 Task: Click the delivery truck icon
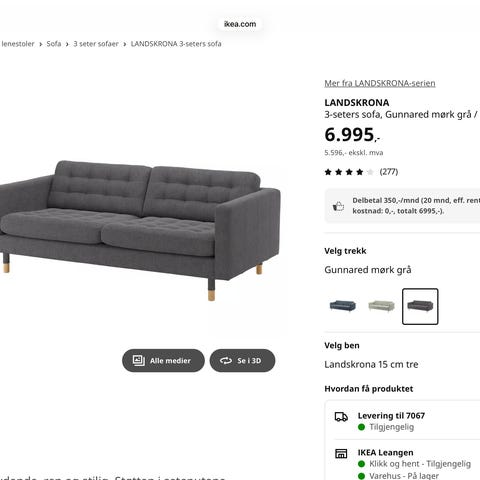tap(341, 417)
